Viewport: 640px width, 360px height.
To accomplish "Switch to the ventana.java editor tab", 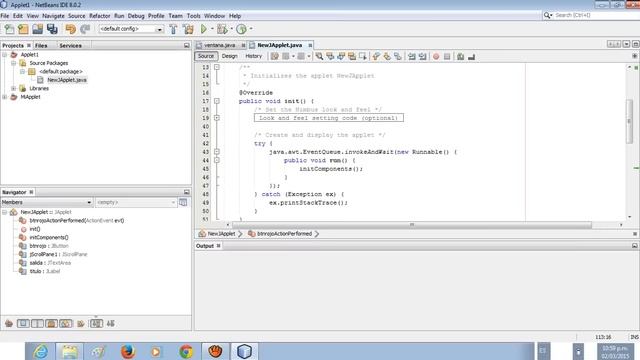I will 220,45.
